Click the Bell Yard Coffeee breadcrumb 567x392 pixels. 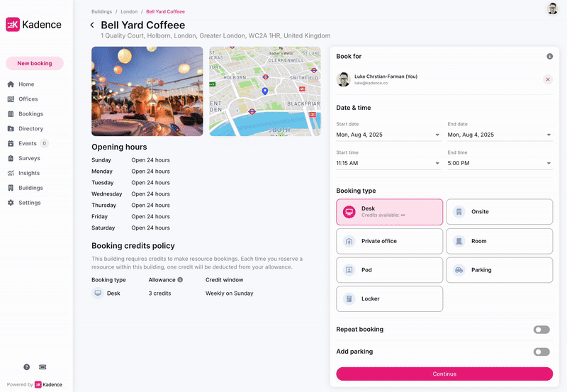tap(165, 11)
